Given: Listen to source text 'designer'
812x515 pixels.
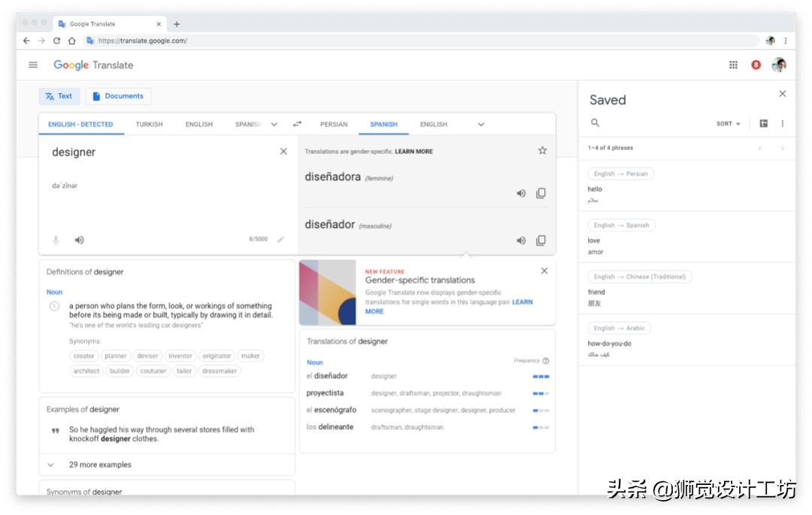Looking at the screenshot, I should click(79, 240).
